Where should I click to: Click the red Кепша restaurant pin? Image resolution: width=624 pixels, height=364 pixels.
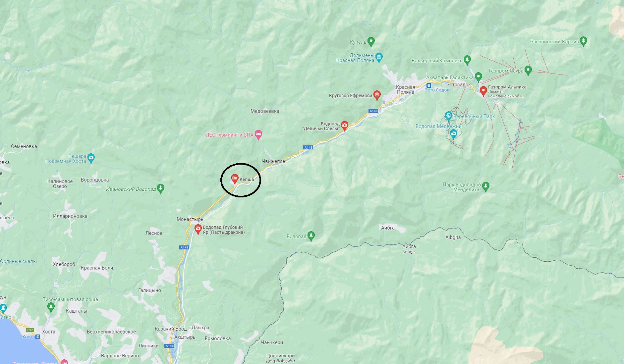[x=235, y=179]
